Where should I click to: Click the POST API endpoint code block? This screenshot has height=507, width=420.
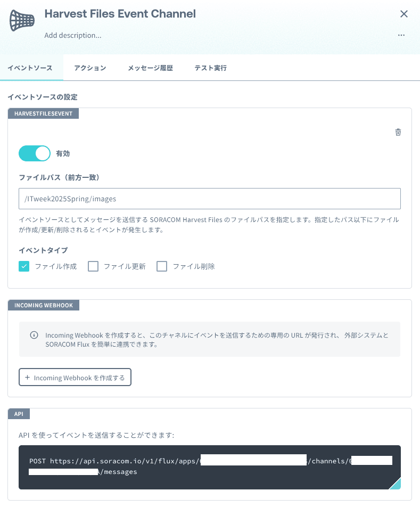210,467
